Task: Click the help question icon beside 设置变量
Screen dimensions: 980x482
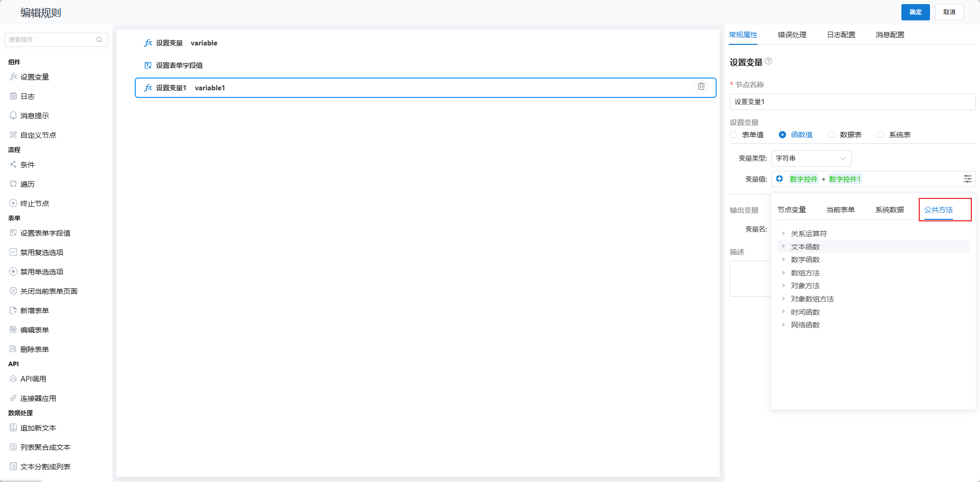Action: coord(769,61)
